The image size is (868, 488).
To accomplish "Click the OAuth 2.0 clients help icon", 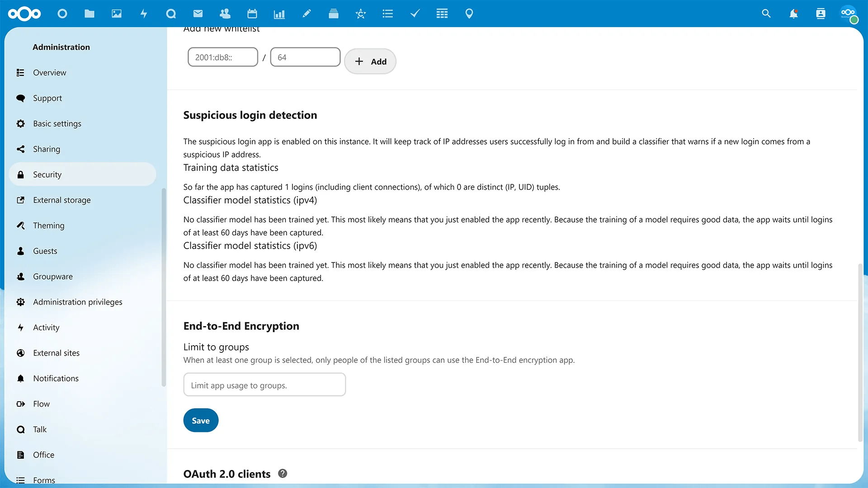I will pyautogui.click(x=283, y=474).
